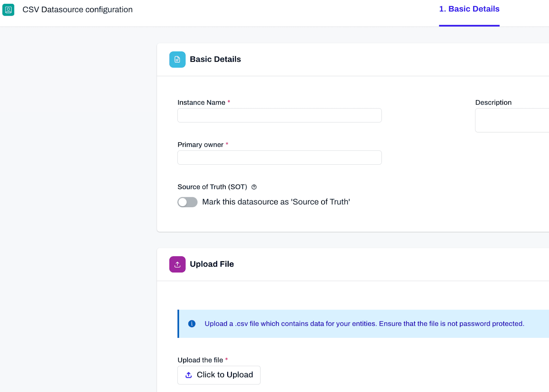
Task: Click the blue Basic Details document icon
Action: tap(177, 59)
